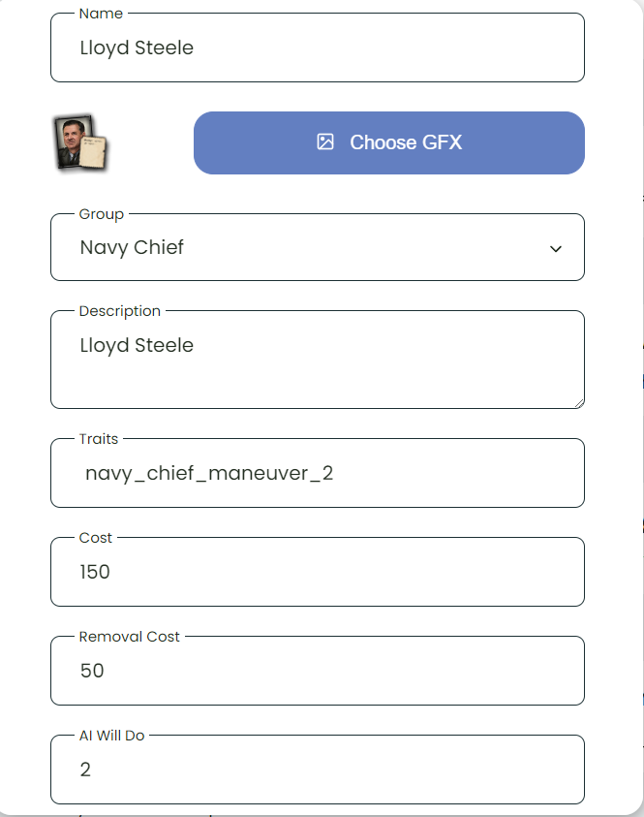Click the Name field label
The height and width of the screenshot is (817, 644).
tap(101, 14)
